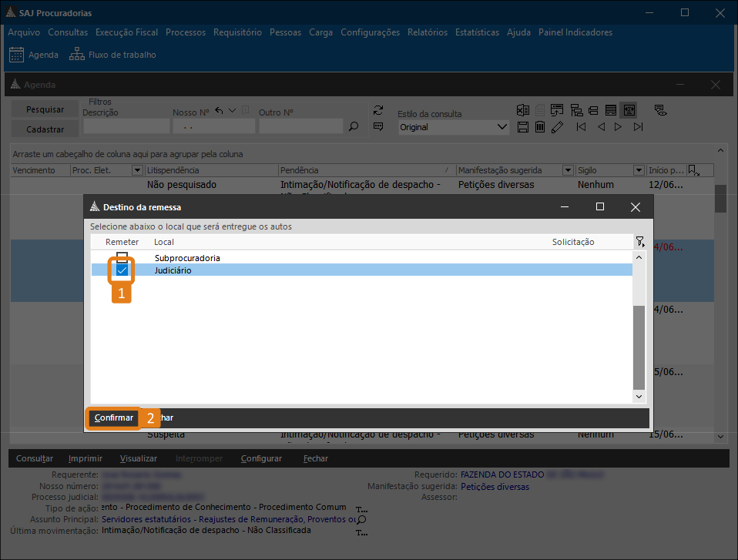The height and width of the screenshot is (560, 738).
Task: Check the Judiciário remeter checkbox
Action: pos(122,270)
